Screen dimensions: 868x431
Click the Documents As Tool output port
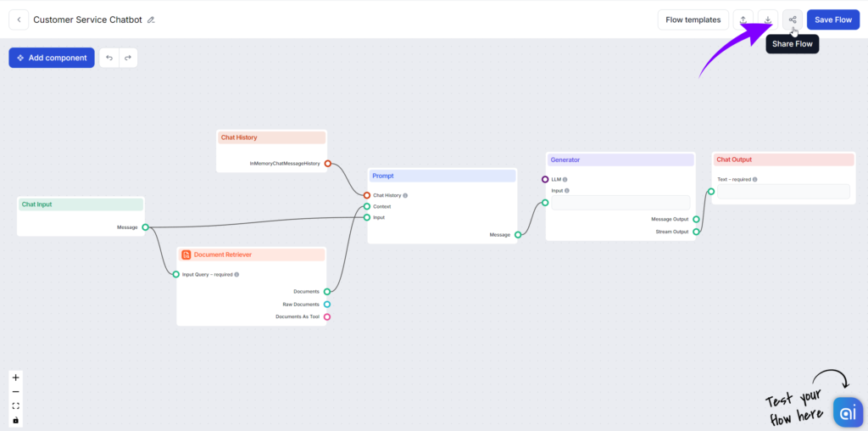327,317
